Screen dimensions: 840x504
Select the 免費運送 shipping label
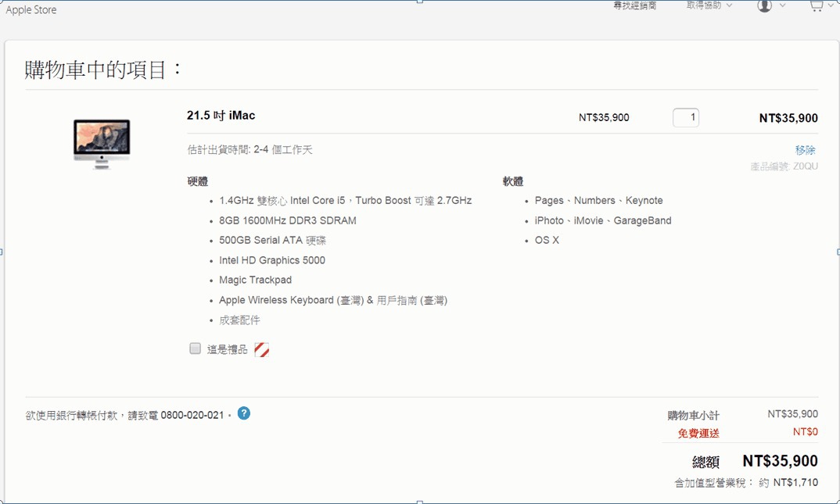tap(698, 433)
